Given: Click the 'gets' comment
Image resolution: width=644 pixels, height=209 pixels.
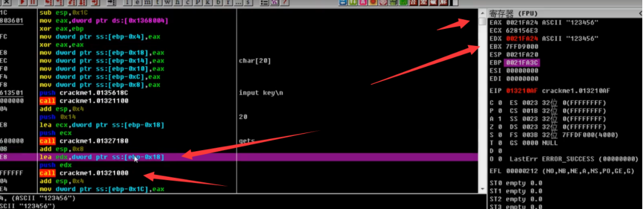Looking at the screenshot, I should pyautogui.click(x=247, y=141).
